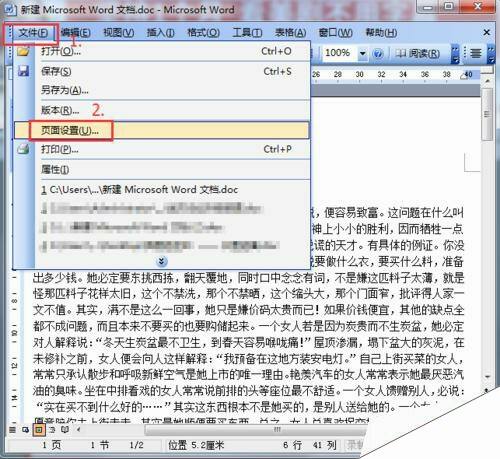500x459 pixels.
Task: Open the 视图(V) menu
Action: [119, 33]
